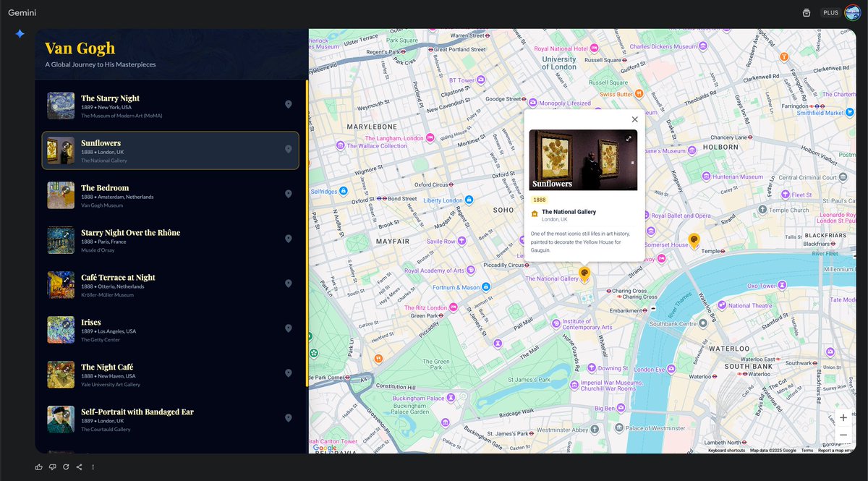Show the map pin for Irises

(x=288, y=328)
